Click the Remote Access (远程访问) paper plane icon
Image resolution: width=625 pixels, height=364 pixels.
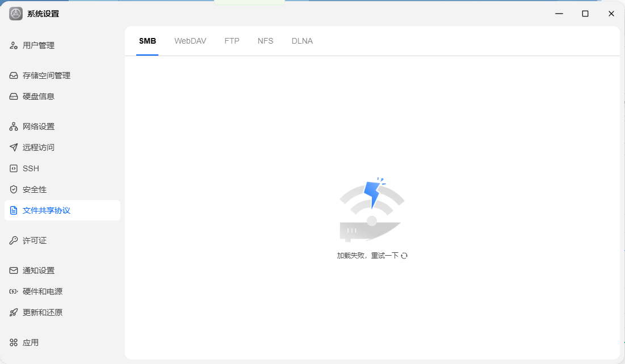[14, 147]
